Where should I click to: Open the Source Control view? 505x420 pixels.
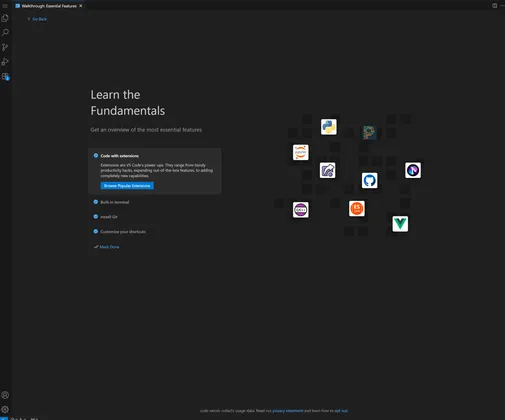(x=5, y=47)
